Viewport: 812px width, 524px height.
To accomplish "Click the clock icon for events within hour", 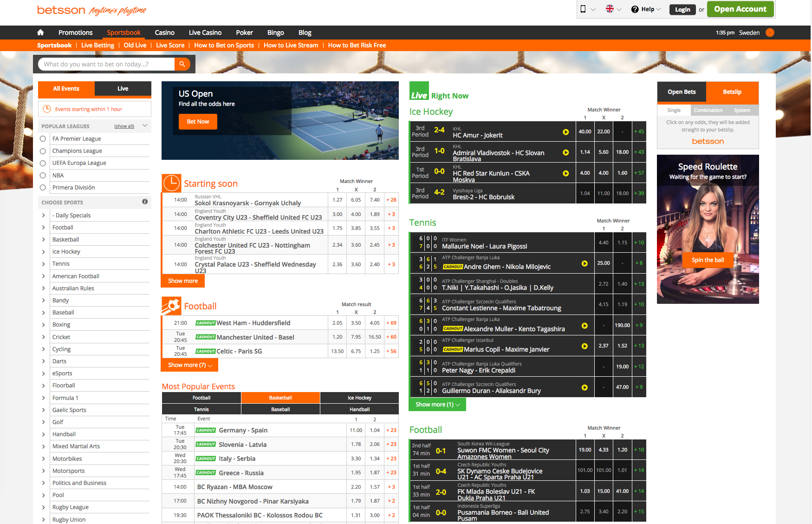I will pos(47,109).
